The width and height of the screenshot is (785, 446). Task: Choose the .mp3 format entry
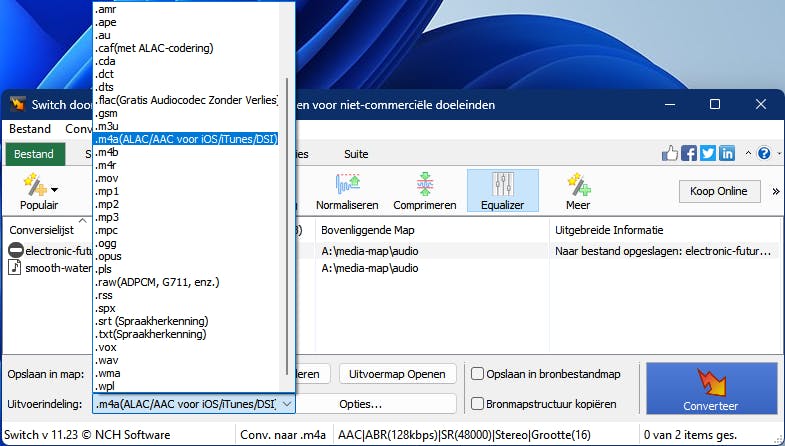coord(186,217)
